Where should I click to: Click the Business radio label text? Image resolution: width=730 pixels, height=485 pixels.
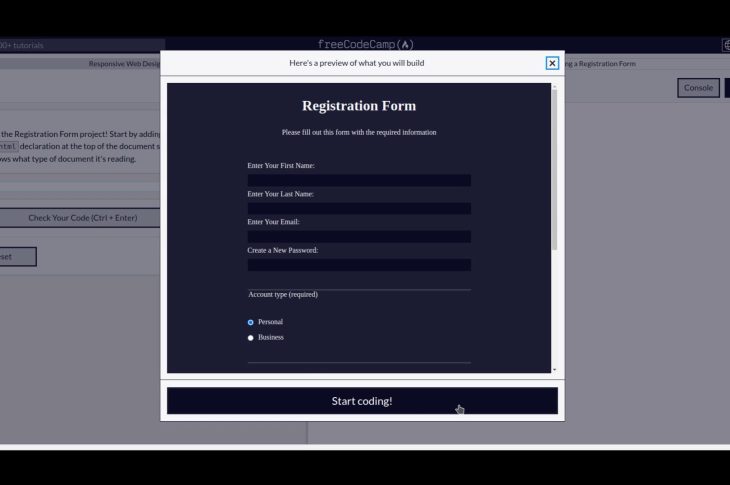[271, 337]
